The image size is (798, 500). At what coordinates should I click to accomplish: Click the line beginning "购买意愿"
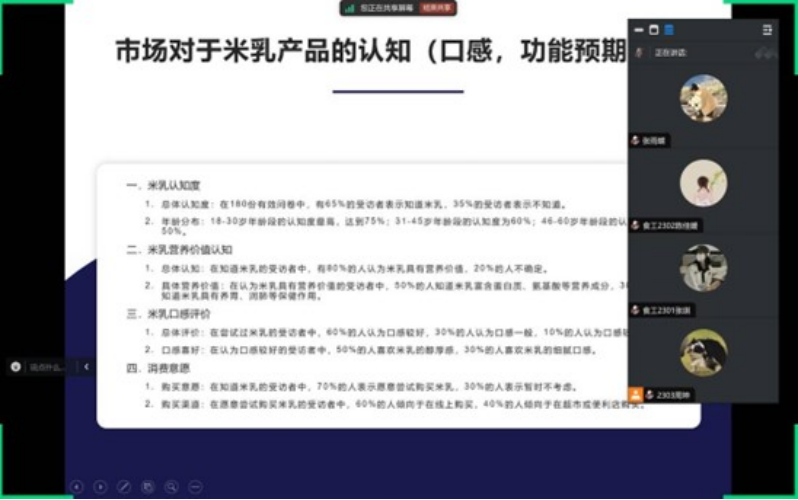[361, 387]
